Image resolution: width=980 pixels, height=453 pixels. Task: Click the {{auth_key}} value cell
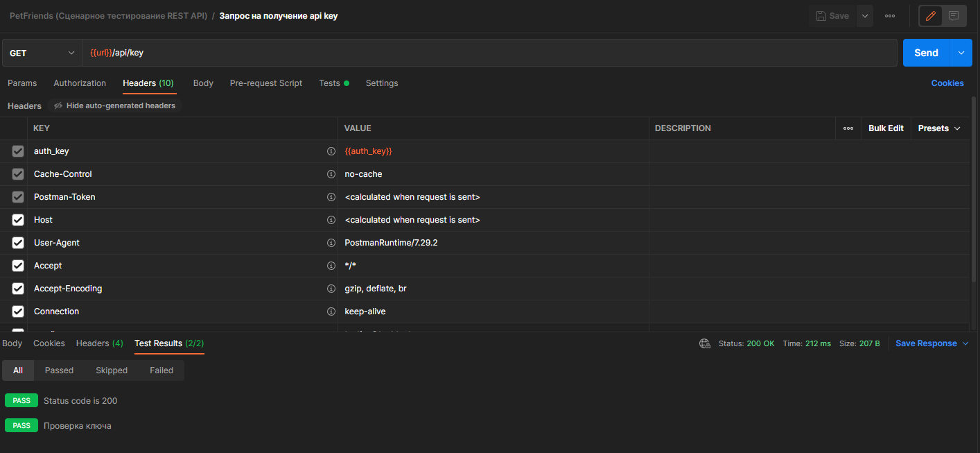pos(493,151)
